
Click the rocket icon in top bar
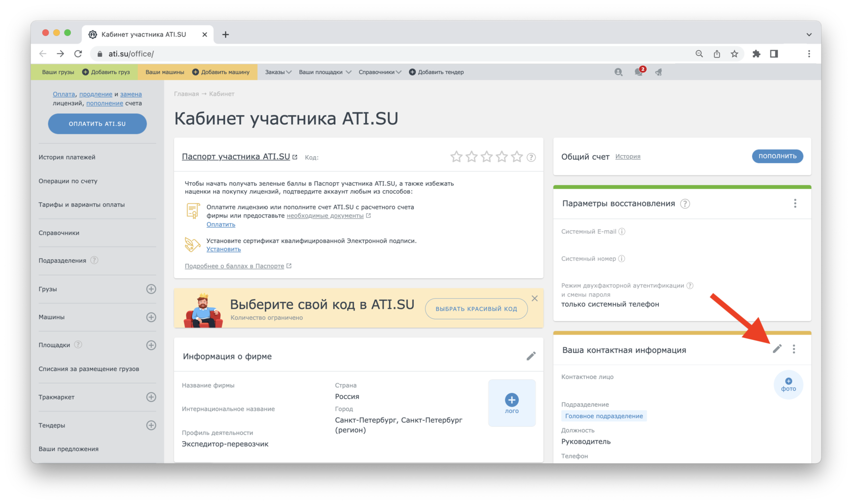coord(659,72)
